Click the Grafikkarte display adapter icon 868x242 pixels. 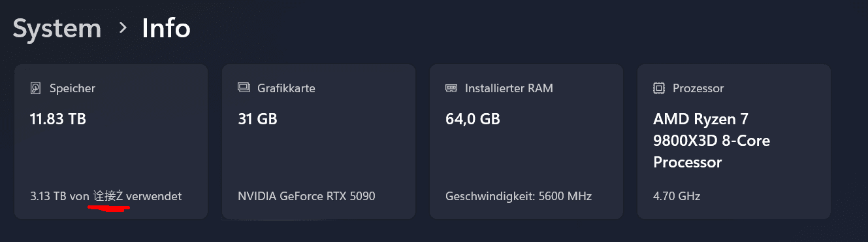tap(244, 87)
